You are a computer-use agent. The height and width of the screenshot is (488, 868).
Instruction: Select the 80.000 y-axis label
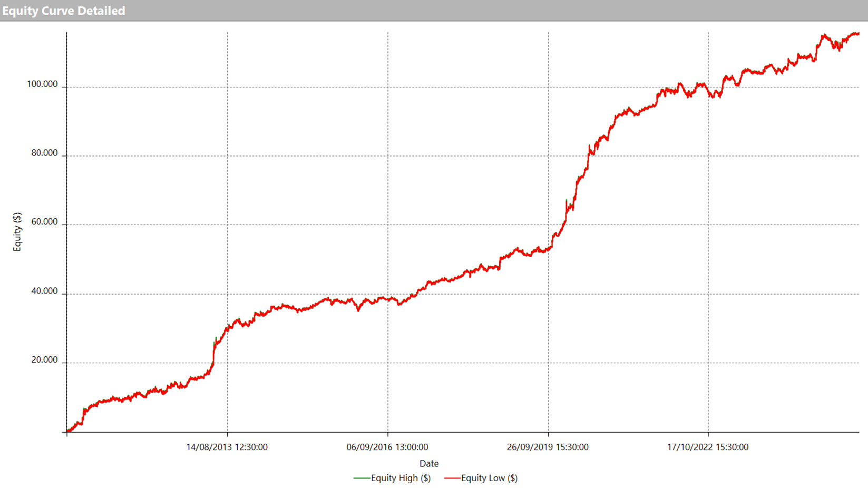(44, 153)
